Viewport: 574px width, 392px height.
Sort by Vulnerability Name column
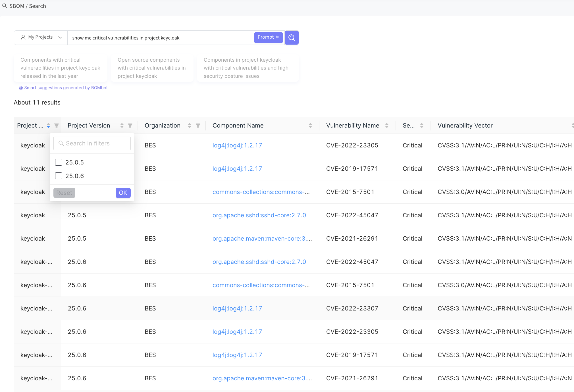[387, 126]
